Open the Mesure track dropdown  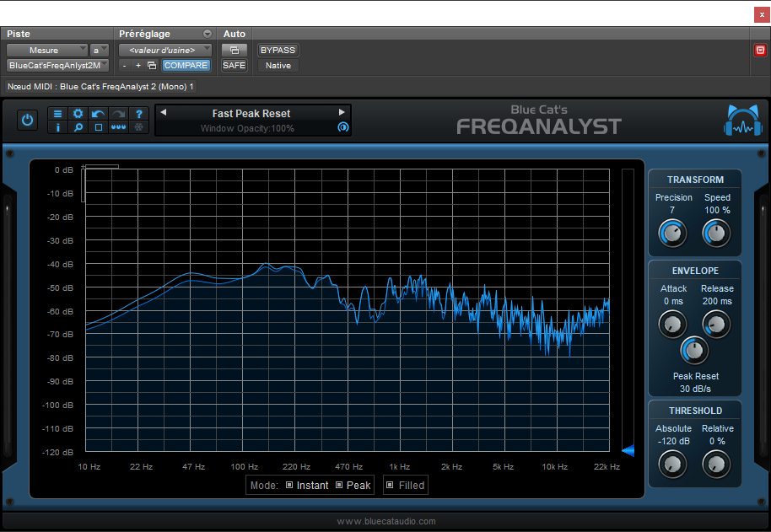[x=46, y=50]
